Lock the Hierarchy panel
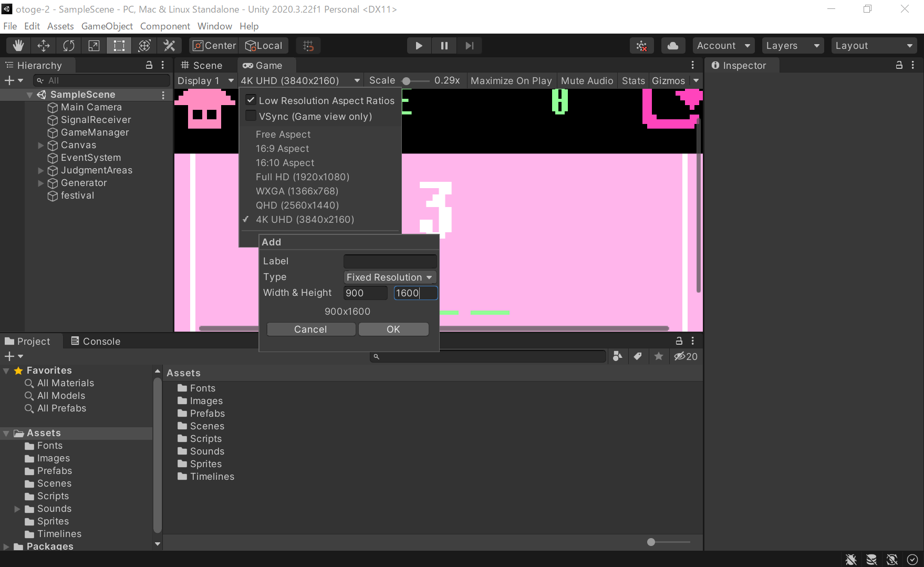The height and width of the screenshot is (567, 924). [149, 65]
